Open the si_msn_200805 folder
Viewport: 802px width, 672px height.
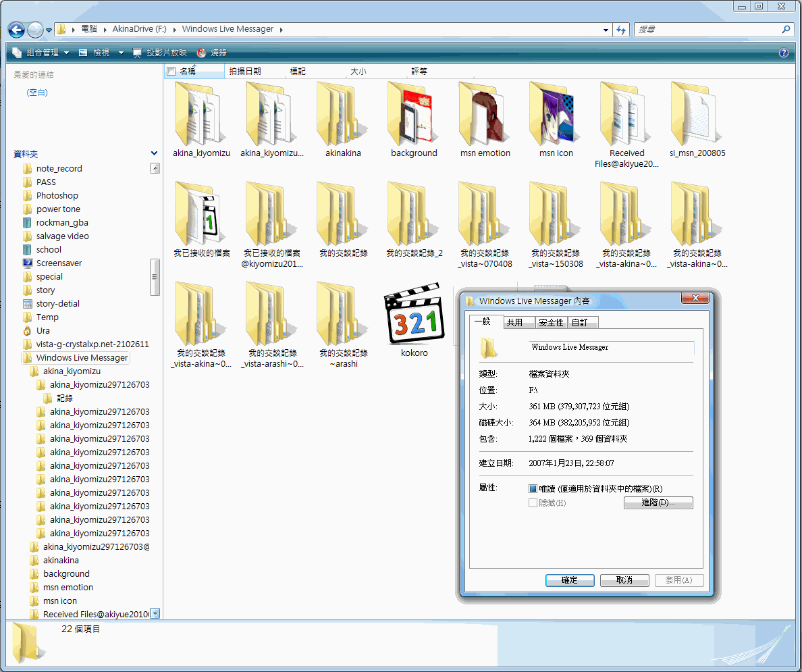[697, 114]
